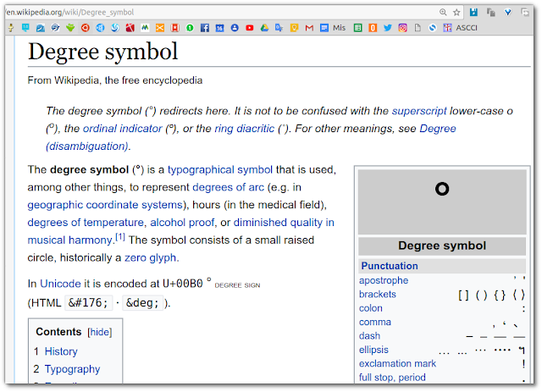
Task: Open the orange scissors bookmark icon
Action: (x=160, y=28)
